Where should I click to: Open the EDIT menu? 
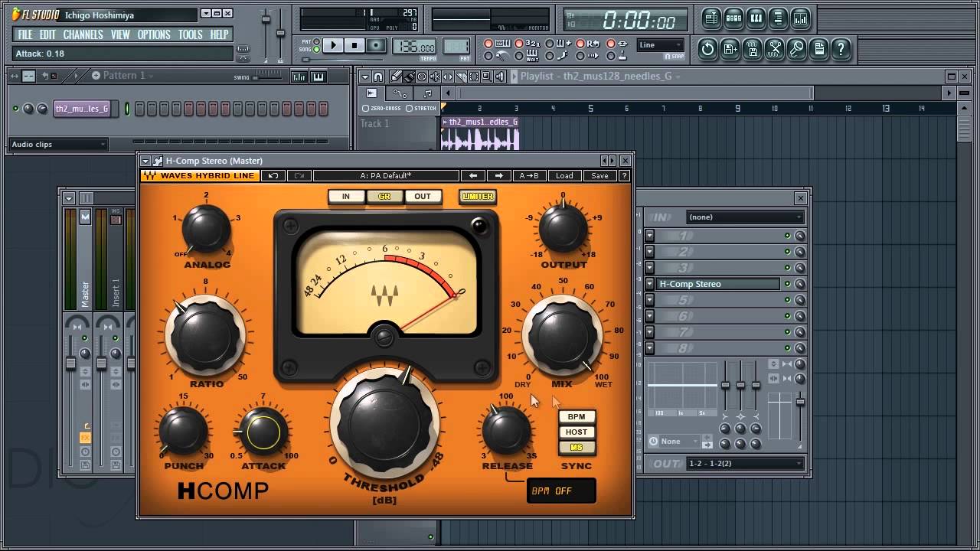(47, 34)
